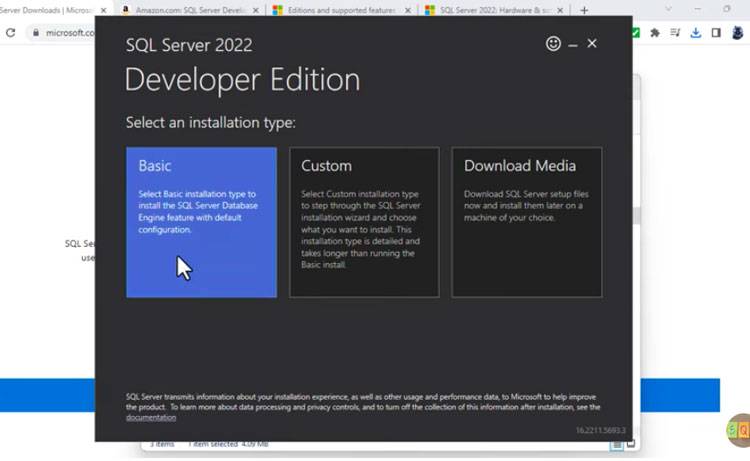The width and height of the screenshot is (750, 461).
Task: Reload the page with the browser refresh icon
Action: (x=11, y=32)
